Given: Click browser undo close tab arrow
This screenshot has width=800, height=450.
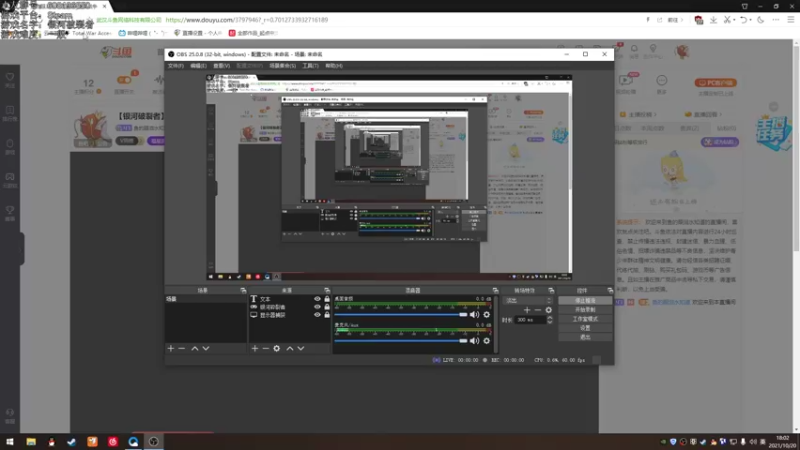Looking at the screenshot, I should [x=743, y=20].
